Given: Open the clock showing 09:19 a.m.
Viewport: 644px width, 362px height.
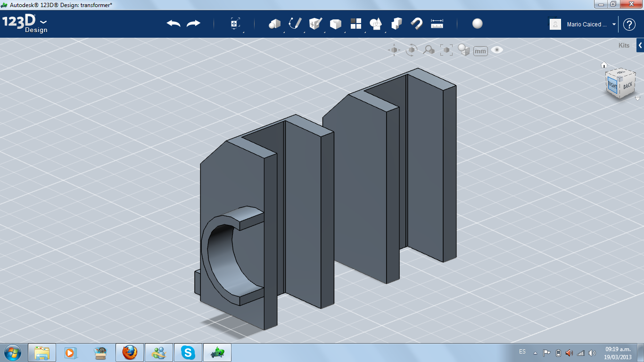Looking at the screenshot, I should pyautogui.click(x=618, y=353).
